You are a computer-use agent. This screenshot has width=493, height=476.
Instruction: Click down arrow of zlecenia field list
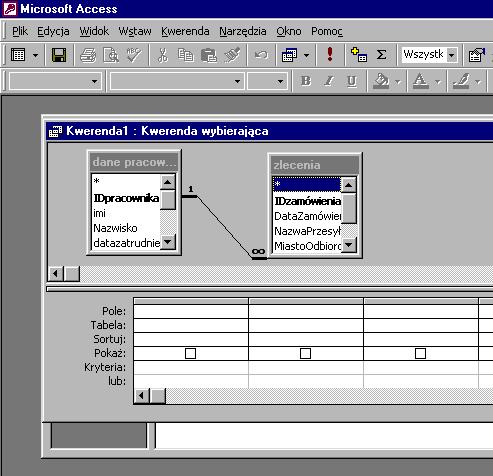pyautogui.click(x=349, y=245)
